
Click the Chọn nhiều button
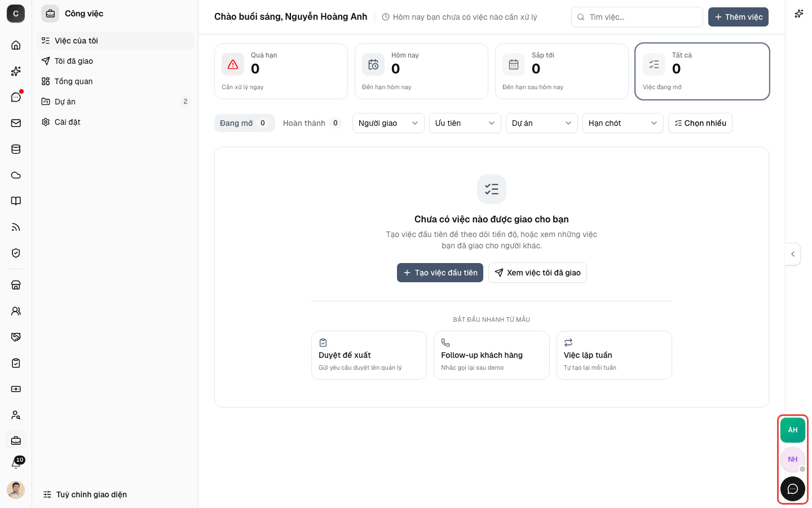[x=700, y=123]
